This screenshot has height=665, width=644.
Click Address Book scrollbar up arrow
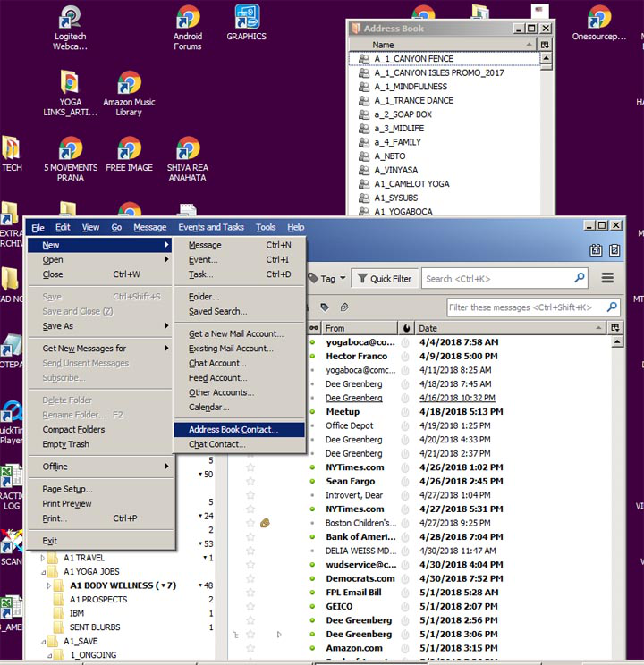546,58
